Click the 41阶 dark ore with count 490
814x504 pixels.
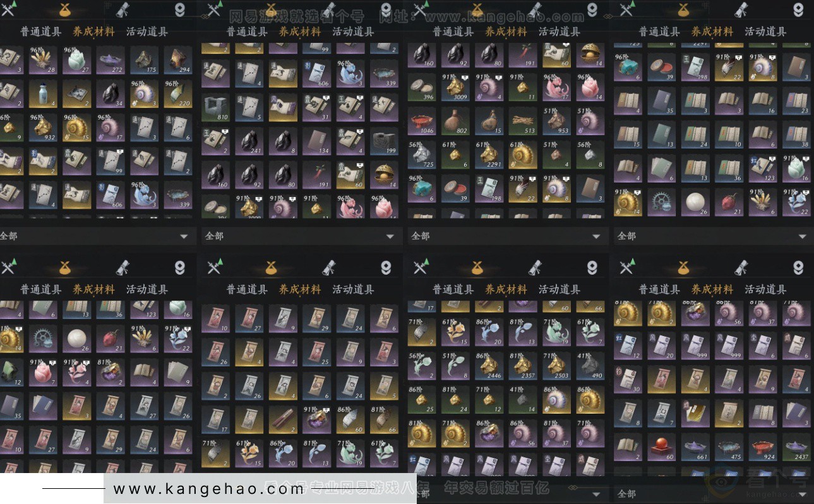tap(590, 365)
